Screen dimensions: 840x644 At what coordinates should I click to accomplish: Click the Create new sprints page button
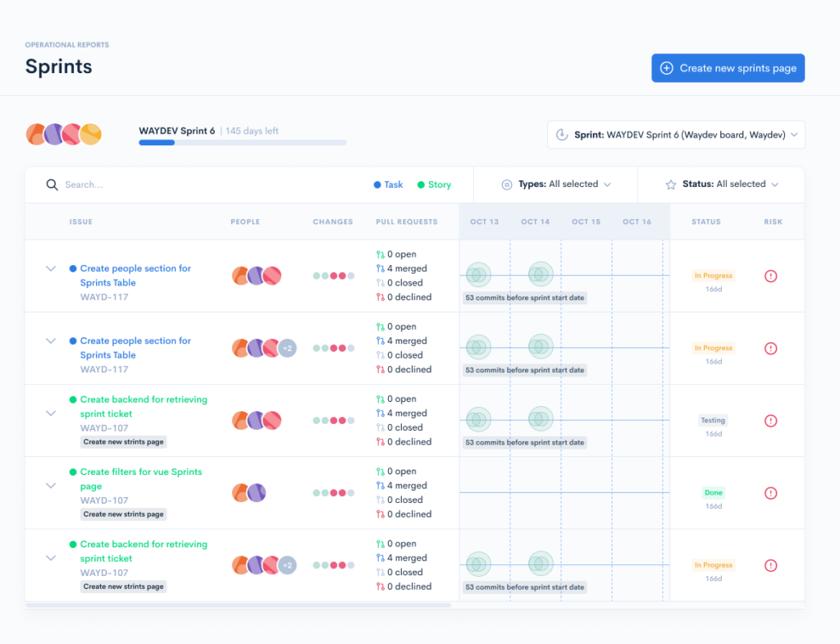click(728, 68)
